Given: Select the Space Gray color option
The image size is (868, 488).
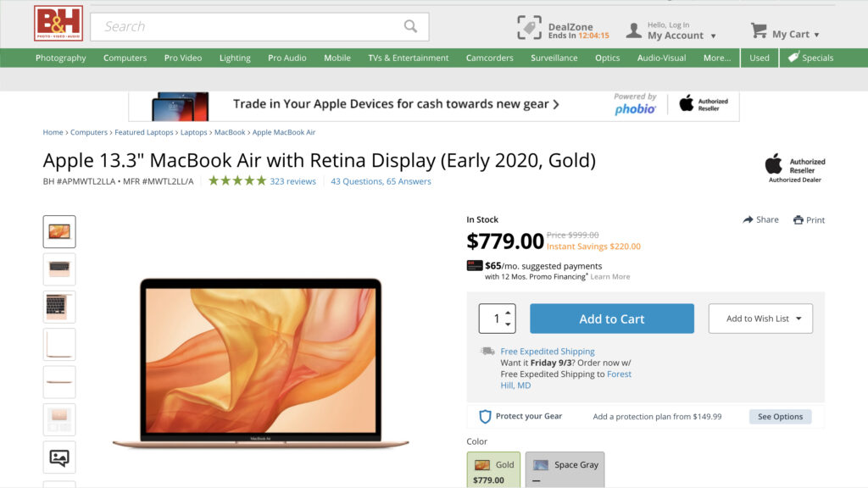Looking at the screenshot, I should click(565, 469).
